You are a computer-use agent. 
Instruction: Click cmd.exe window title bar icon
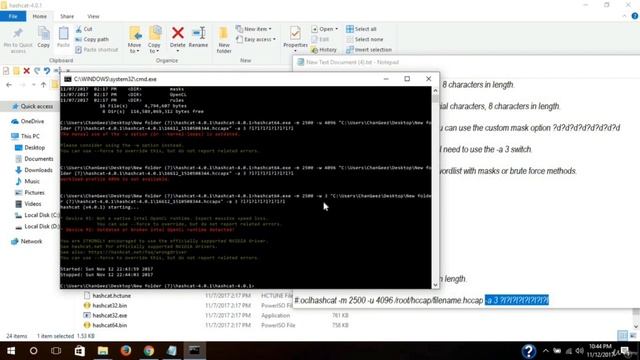(x=68, y=79)
